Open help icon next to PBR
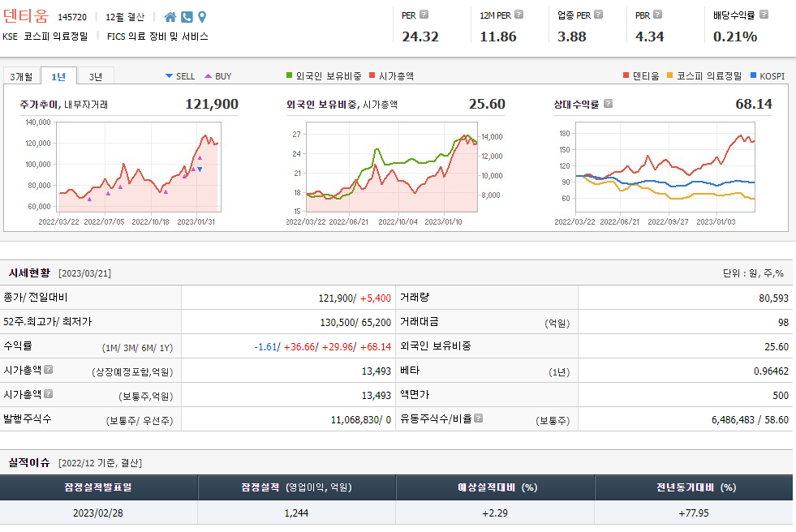Screen dimensions: 796x532 click(657, 15)
